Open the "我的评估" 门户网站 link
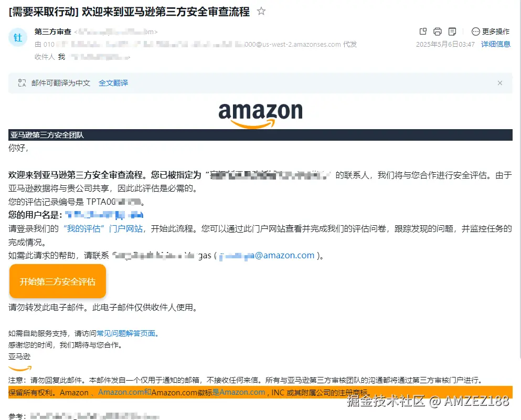521x420 pixels. point(103,228)
